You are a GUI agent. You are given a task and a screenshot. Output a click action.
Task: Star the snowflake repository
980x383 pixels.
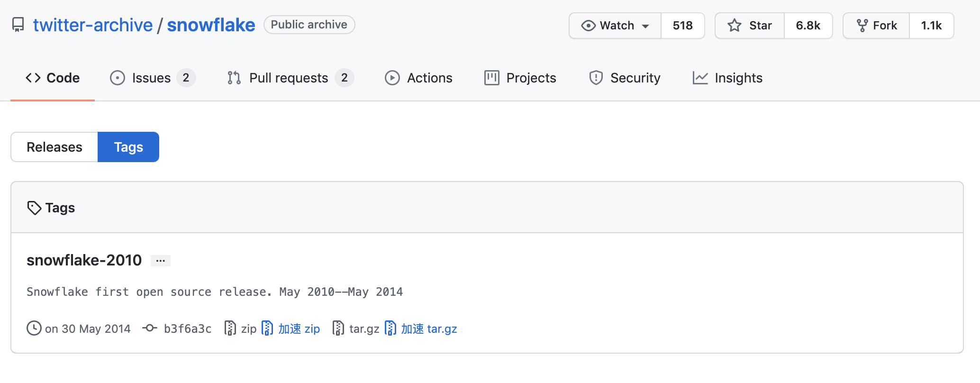750,26
